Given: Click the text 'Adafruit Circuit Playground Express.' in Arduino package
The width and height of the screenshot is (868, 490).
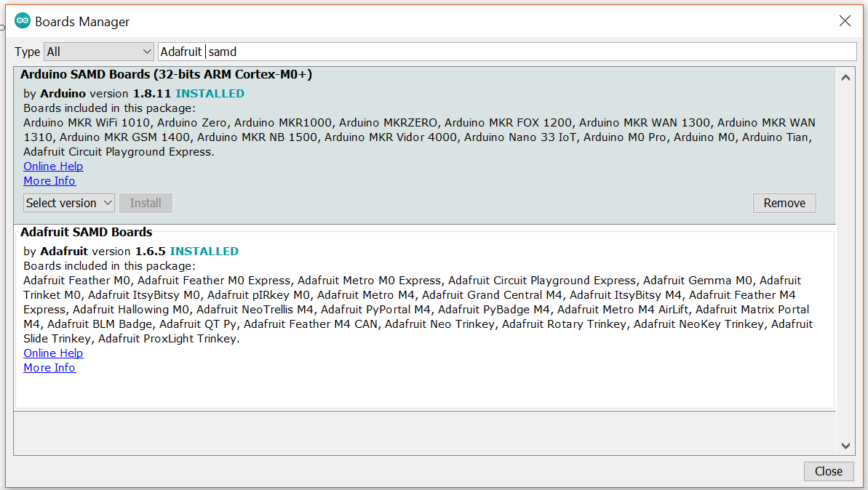Looking at the screenshot, I should (119, 151).
